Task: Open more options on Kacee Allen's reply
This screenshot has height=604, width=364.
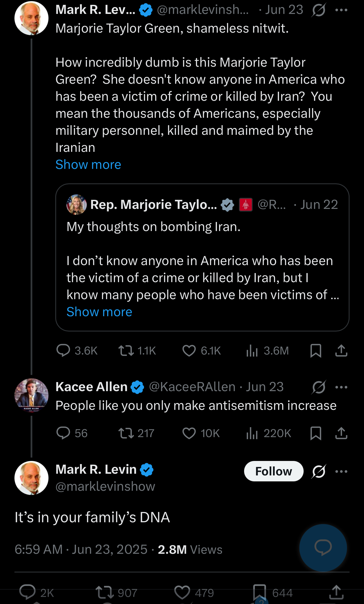Action: tap(341, 387)
